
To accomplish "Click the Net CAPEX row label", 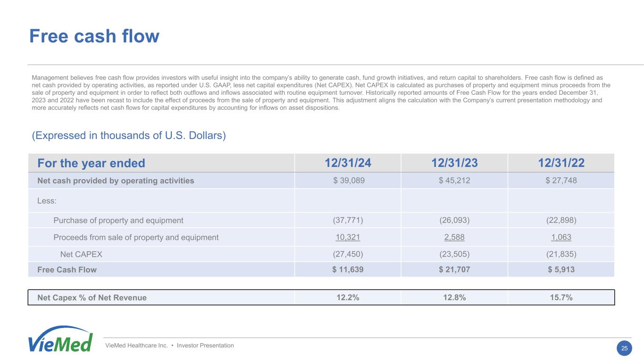I will 81,254.
